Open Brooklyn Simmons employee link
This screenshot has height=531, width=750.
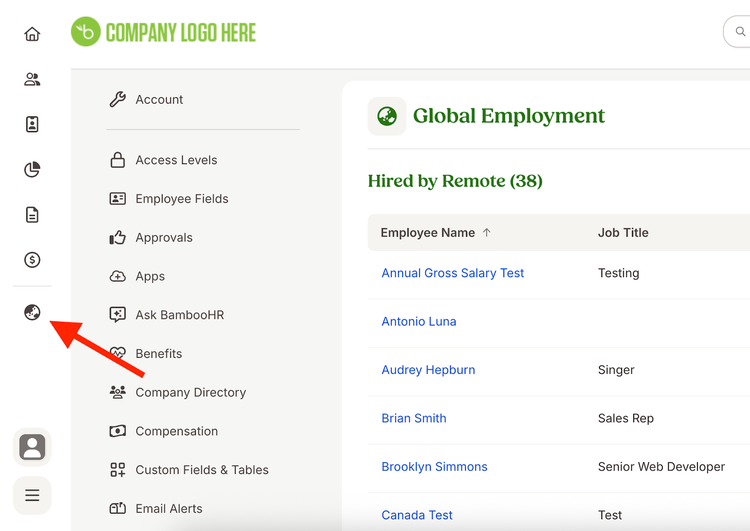[434, 466]
